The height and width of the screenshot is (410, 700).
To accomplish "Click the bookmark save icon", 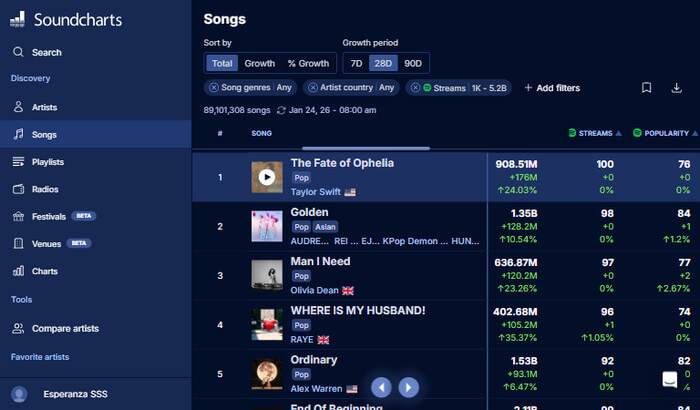I will [x=646, y=88].
